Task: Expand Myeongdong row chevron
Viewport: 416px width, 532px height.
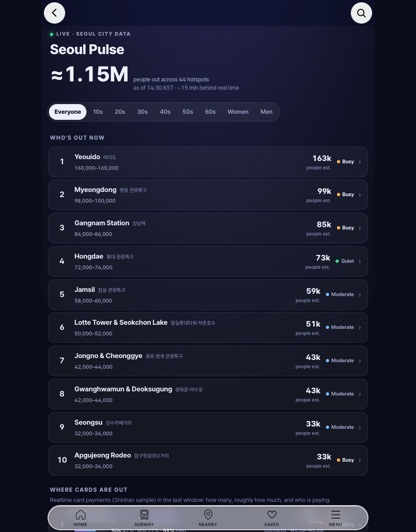Action: tap(360, 195)
